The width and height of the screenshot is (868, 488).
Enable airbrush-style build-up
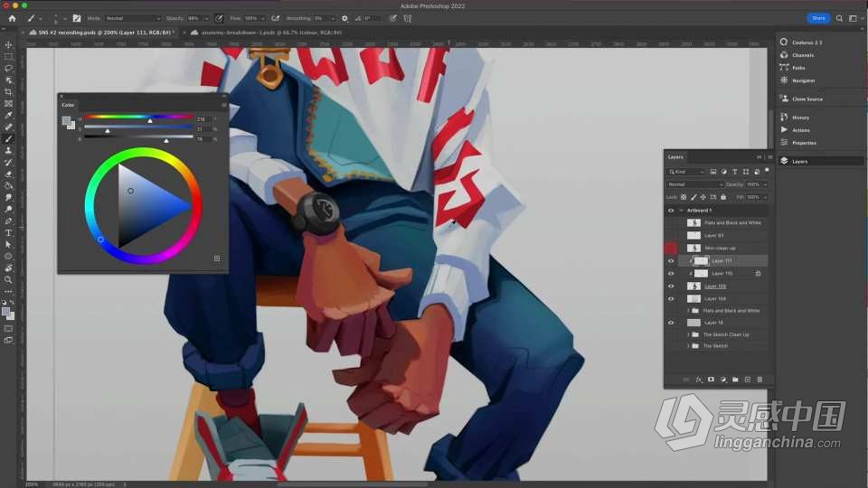pos(275,18)
